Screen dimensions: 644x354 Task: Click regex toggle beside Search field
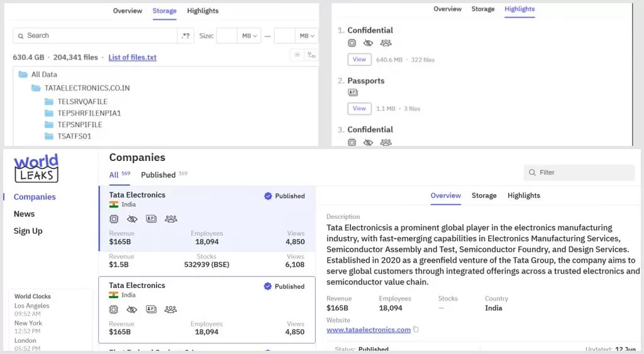(186, 36)
